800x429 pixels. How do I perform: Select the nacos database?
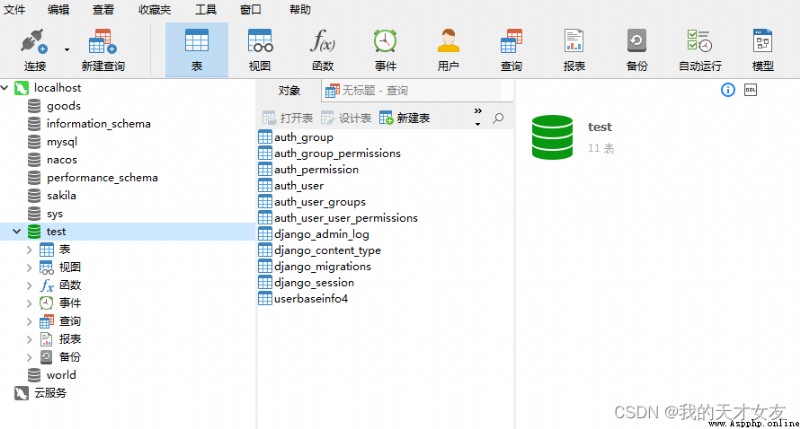(62, 160)
